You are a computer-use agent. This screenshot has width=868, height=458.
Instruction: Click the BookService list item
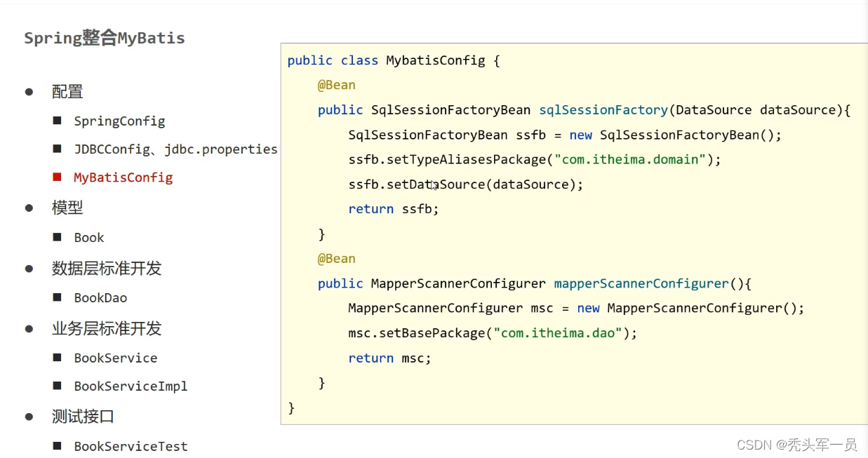coord(116,358)
